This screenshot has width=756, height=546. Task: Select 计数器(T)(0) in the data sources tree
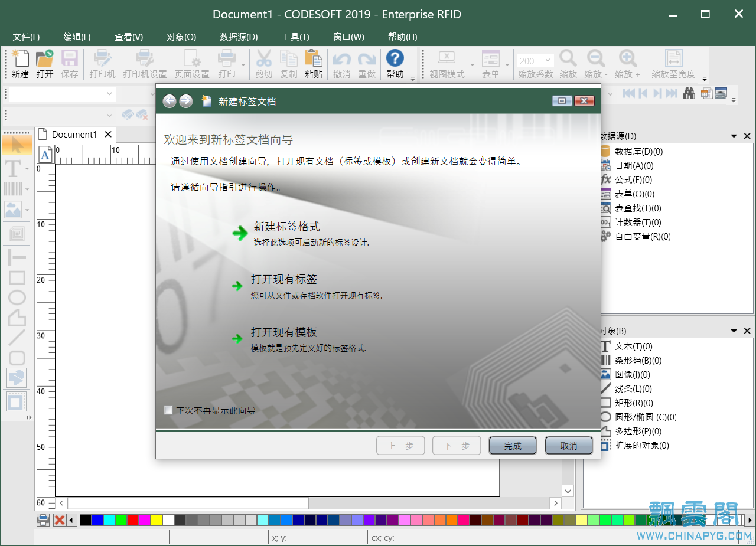point(638,223)
